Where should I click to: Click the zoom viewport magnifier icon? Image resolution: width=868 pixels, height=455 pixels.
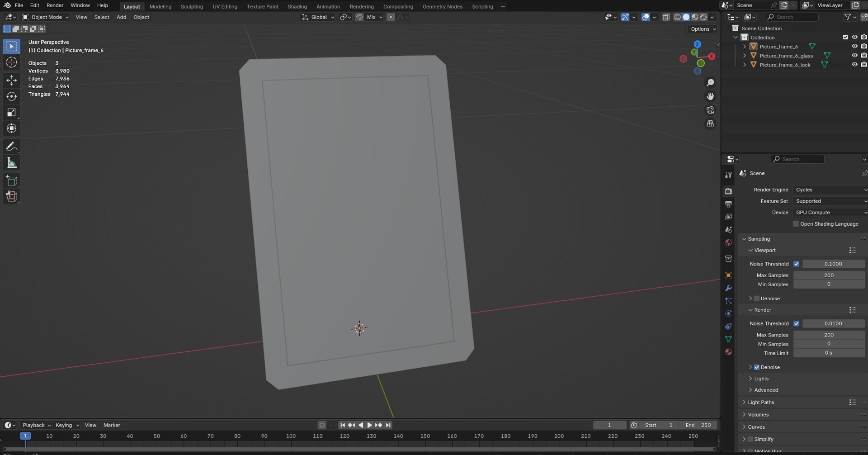click(710, 83)
